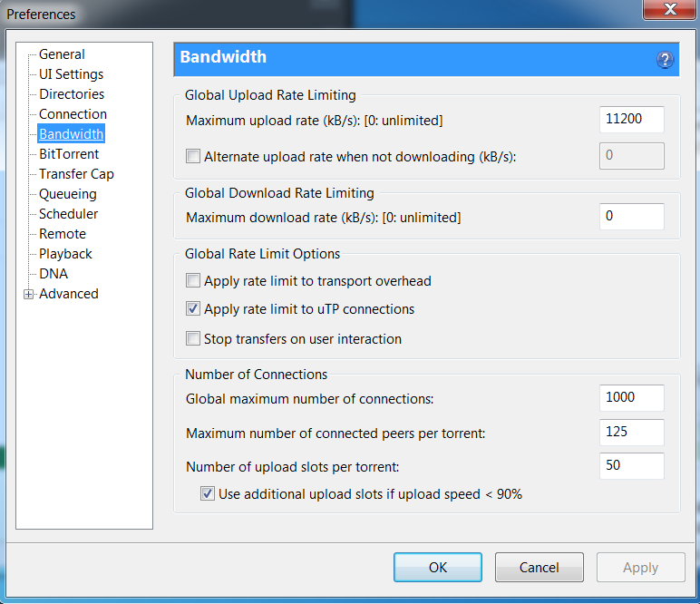This screenshot has width=700, height=604.
Task: Select Transfer Cap in the tree
Action: 76,174
